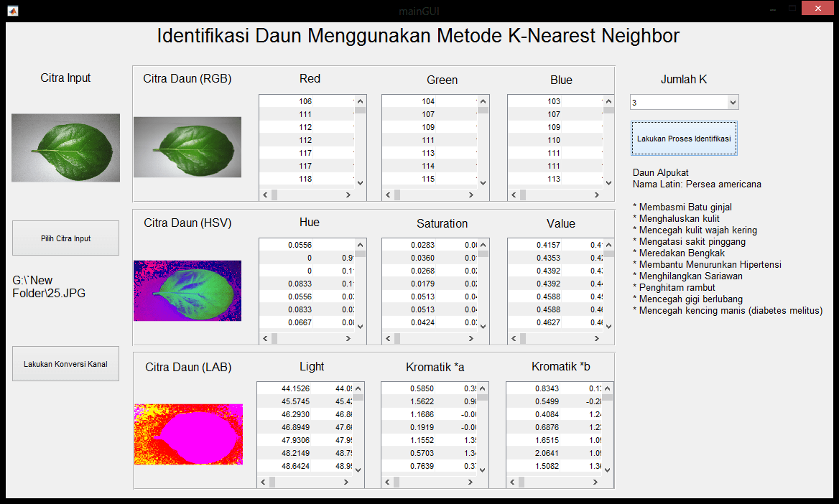Click Lakukan Konversi Kanal button
Image resolution: width=839 pixels, height=504 pixels.
[x=65, y=364]
